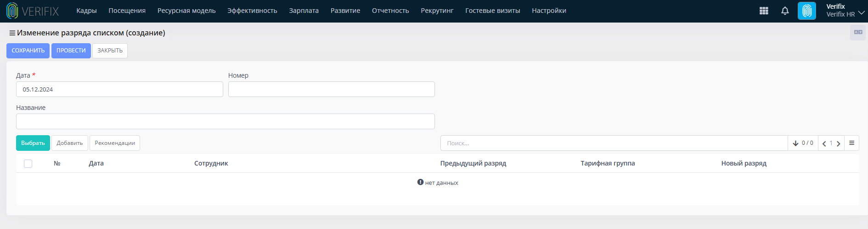Open the Настройки menu

(x=549, y=11)
